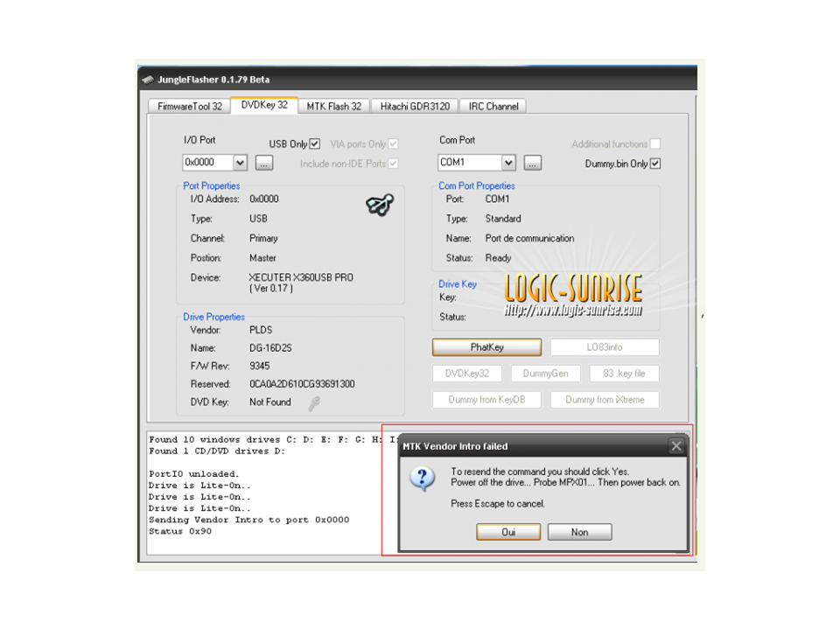This screenshot has width=840, height=630.
Task: Click the Com Port status 'Ready'
Action: (498, 258)
